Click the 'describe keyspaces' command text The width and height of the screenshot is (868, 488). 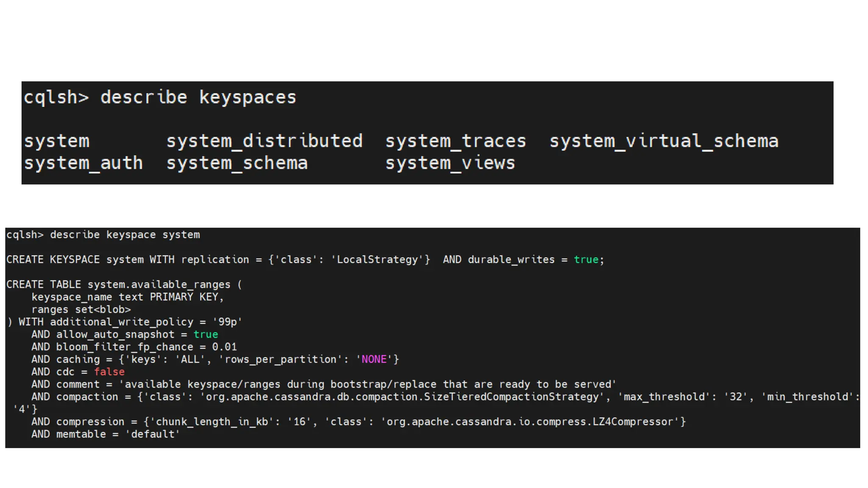click(198, 97)
